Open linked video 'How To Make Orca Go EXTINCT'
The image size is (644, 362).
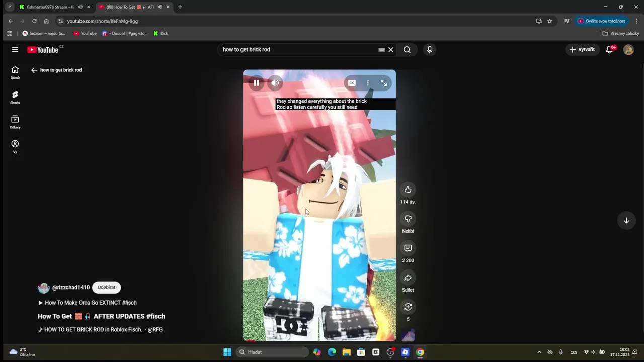tap(88, 303)
